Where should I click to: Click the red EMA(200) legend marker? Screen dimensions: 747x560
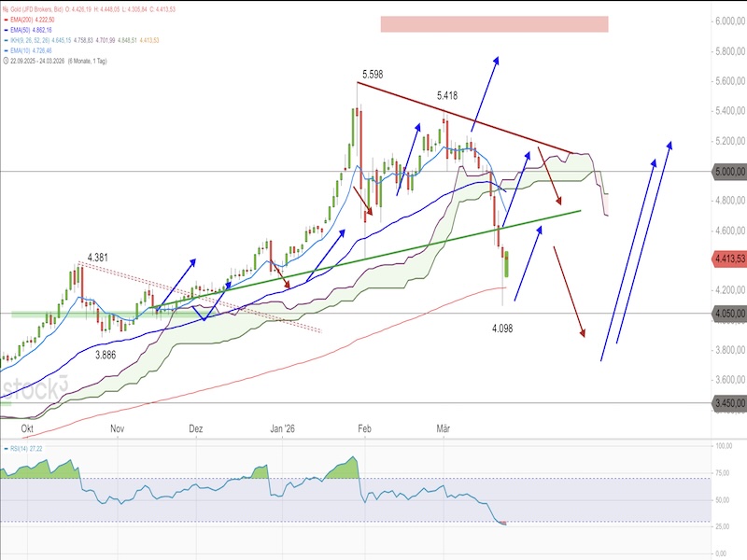click(7, 21)
